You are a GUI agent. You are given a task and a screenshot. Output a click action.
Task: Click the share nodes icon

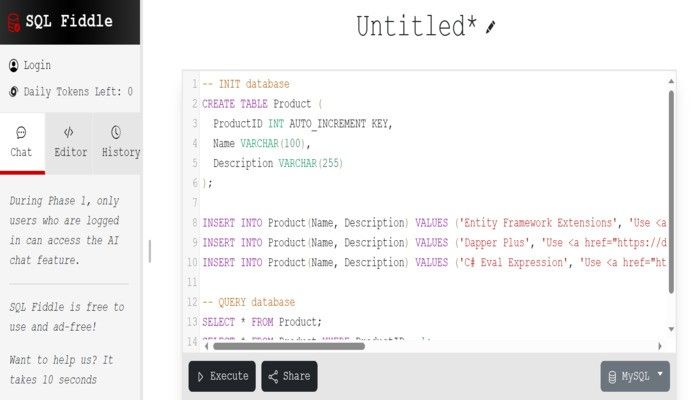coord(273,377)
